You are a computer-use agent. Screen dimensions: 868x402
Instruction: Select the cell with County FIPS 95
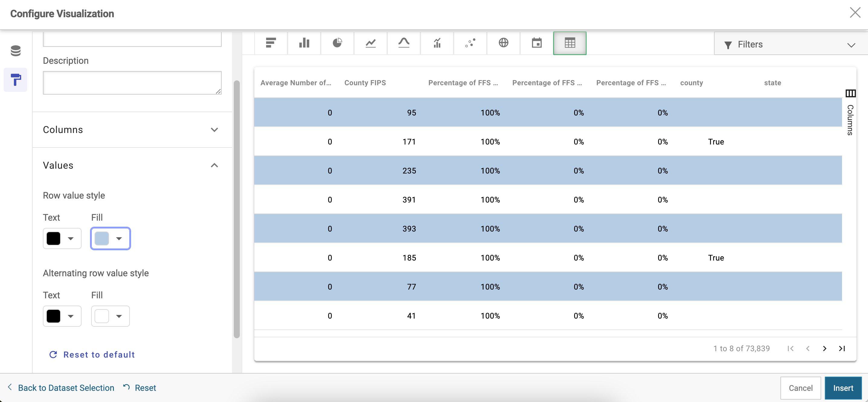coord(380,113)
